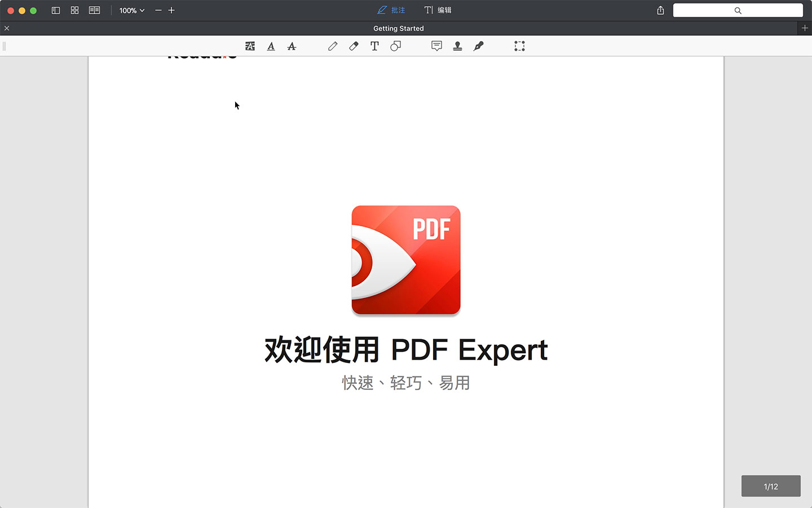Screen dimensions: 812x508
Task: Switch to page thumbnails grid view
Action: [74, 10]
